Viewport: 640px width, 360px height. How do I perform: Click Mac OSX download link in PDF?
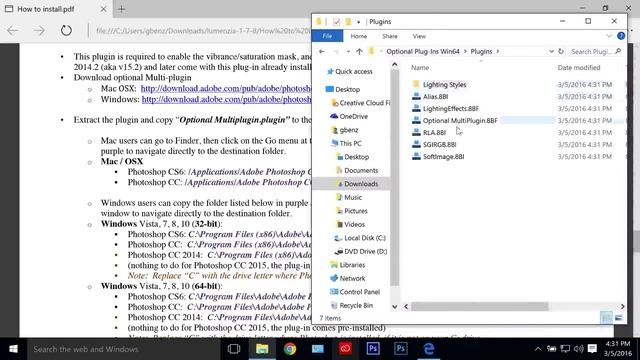[226, 89]
